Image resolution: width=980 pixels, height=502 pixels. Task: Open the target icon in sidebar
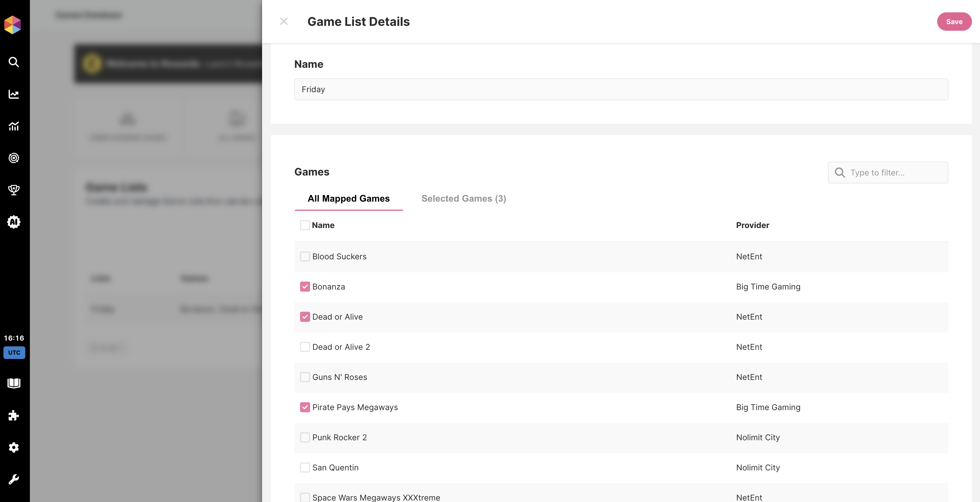pos(14,158)
